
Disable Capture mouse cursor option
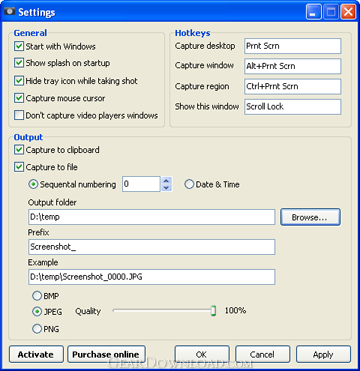(x=19, y=98)
